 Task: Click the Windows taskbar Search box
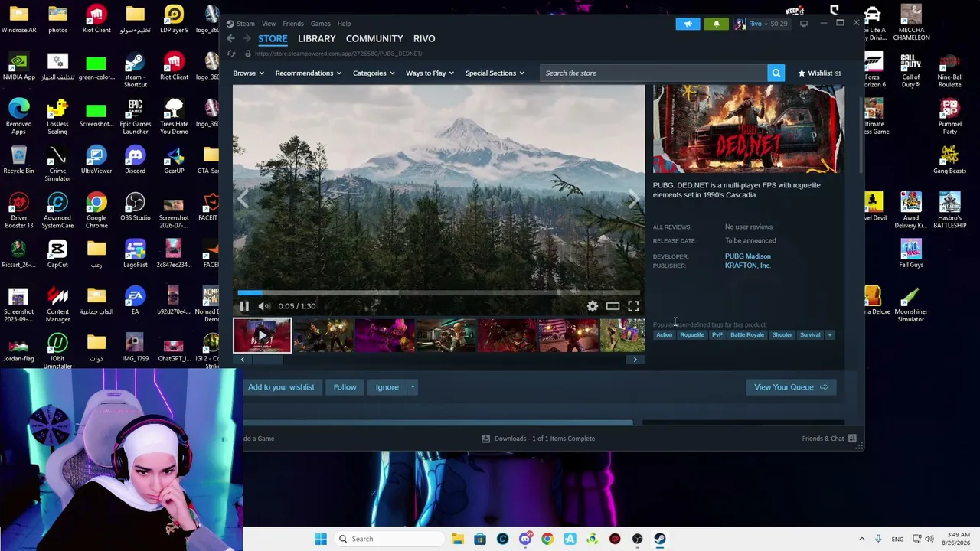pyautogui.click(x=388, y=539)
